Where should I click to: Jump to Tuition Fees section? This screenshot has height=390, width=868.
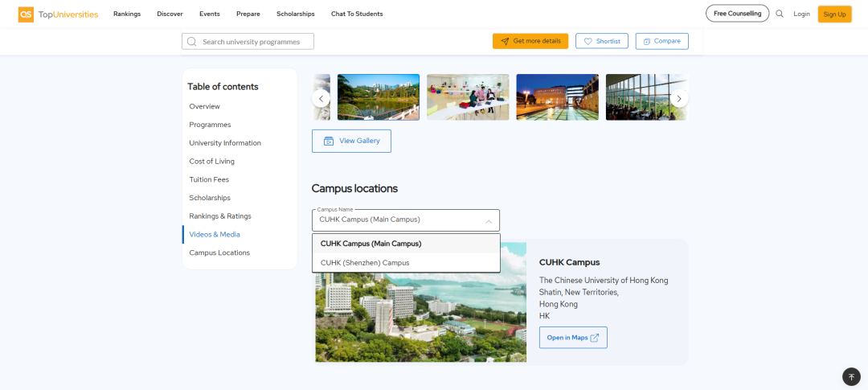tap(209, 179)
